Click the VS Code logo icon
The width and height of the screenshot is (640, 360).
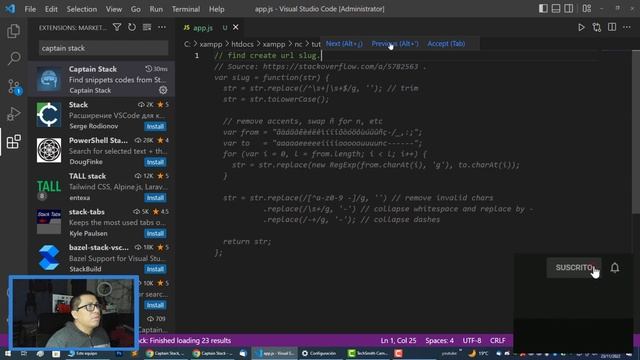tap(10, 9)
